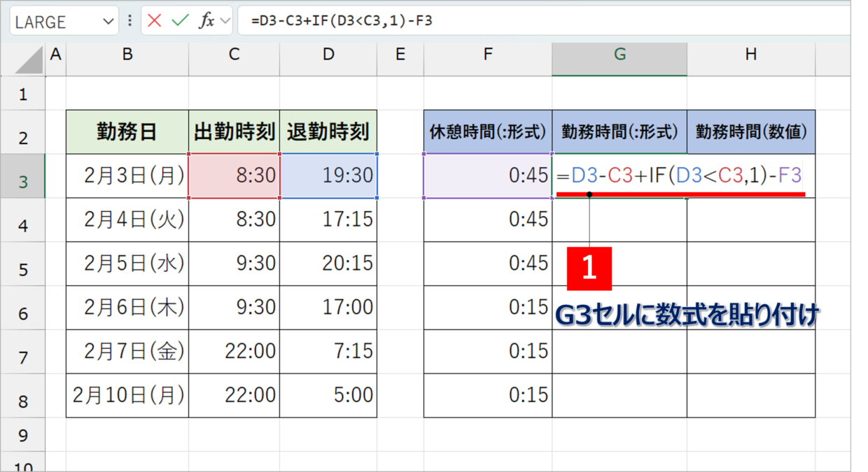Image resolution: width=868 pixels, height=472 pixels.
Task: Expand the formula bar dropdown beside fx
Action: click(225, 21)
